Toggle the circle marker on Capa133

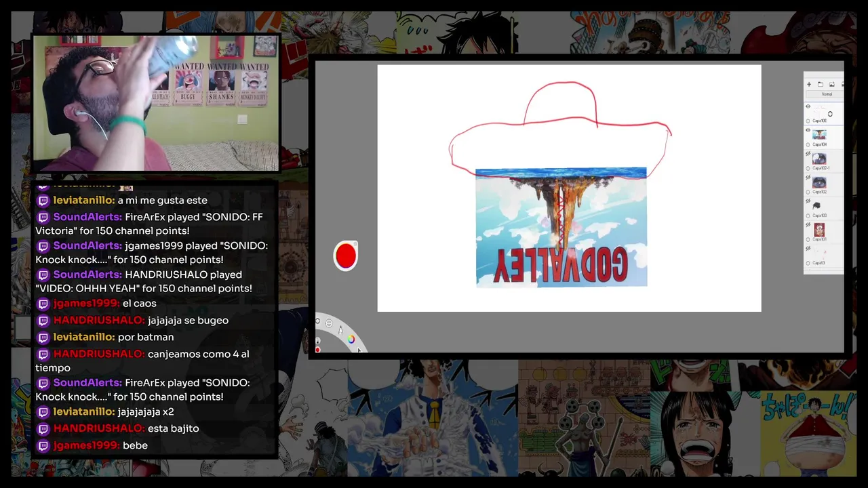click(x=808, y=216)
